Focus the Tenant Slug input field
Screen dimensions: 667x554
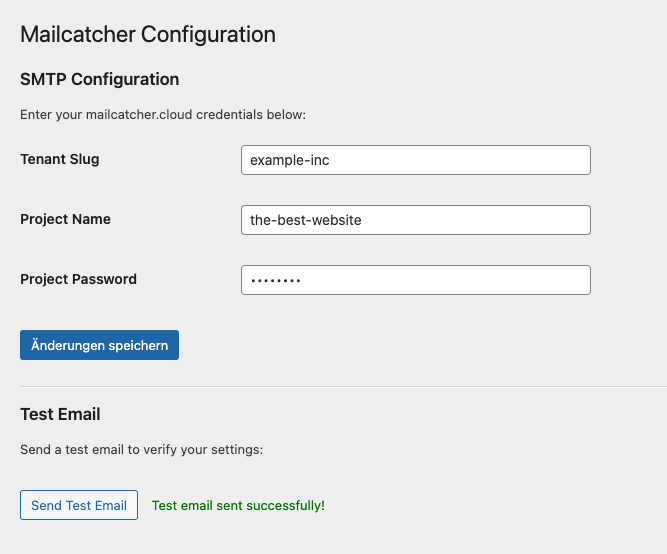click(x=415, y=160)
